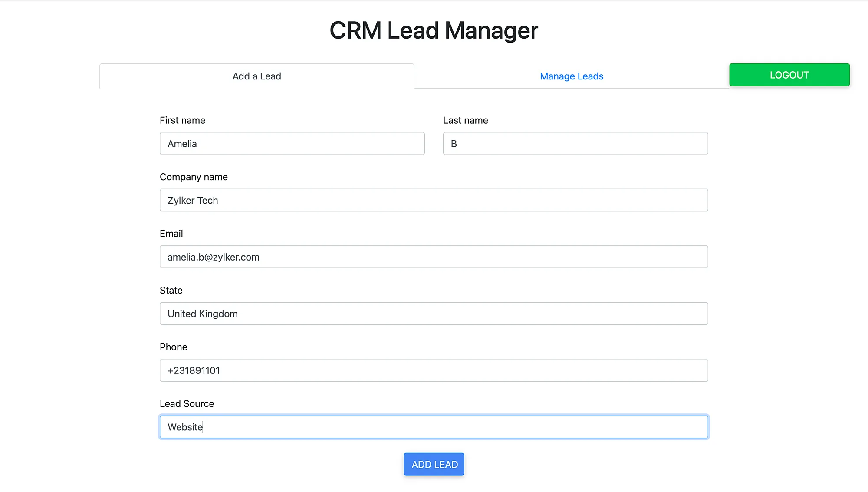Click the State field containing United Kingdom
The height and width of the screenshot is (492, 868).
click(434, 314)
